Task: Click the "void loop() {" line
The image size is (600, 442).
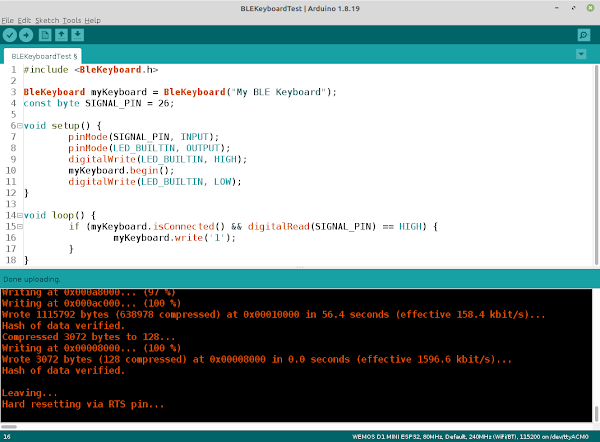Action: pyautogui.click(x=60, y=215)
